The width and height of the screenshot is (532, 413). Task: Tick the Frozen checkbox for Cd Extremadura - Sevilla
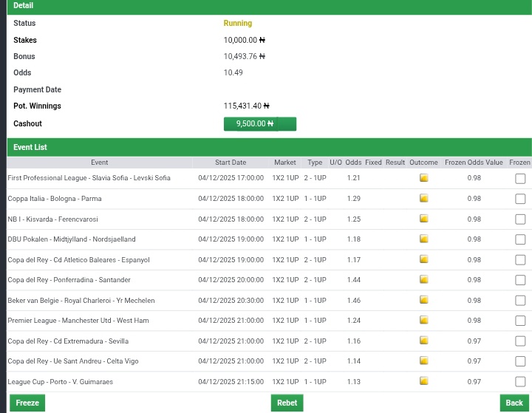(x=520, y=341)
